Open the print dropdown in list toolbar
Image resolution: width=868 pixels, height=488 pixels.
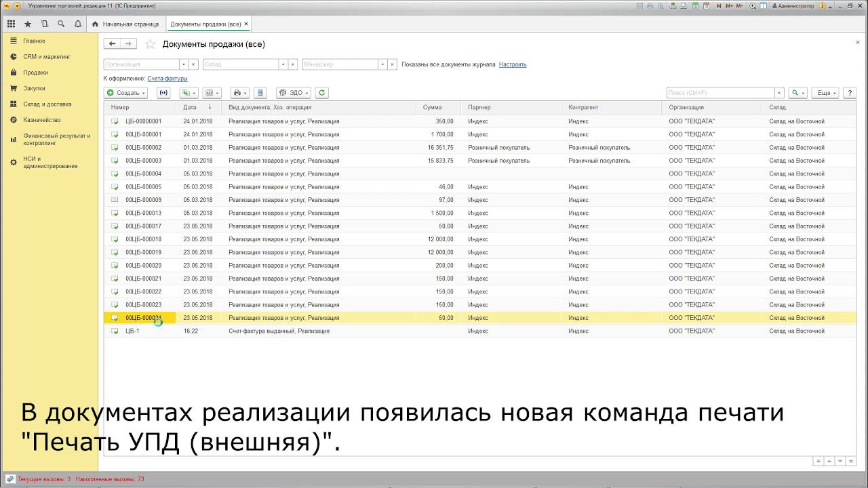pos(239,93)
